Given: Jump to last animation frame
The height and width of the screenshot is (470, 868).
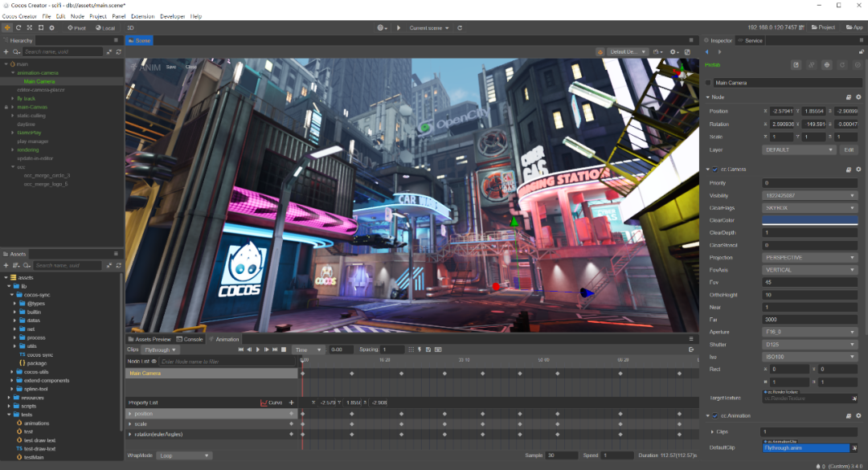Looking at the screenshot, I should point(275,349).
